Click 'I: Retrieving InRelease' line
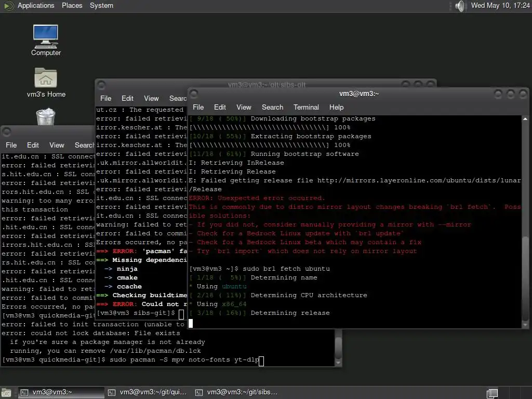 (x=236, y=163)
